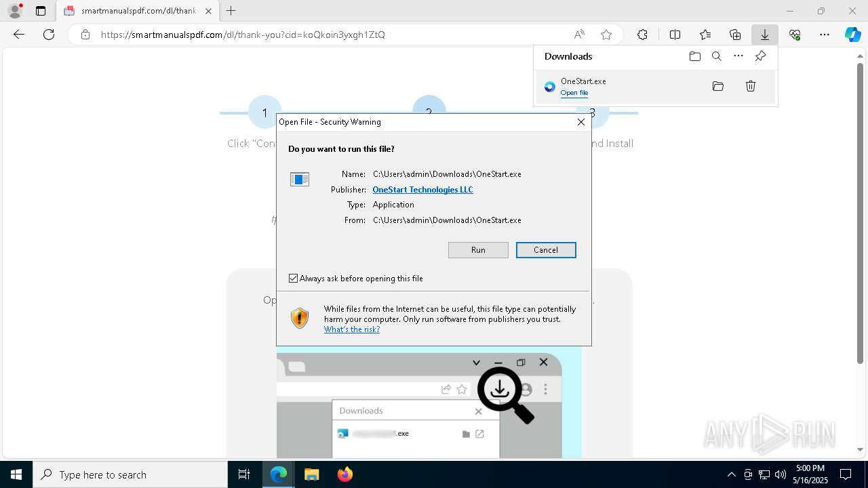Screen dimensions: 868x488
Task: Close the Security Warning dialog
Action: tap(581, 122)
